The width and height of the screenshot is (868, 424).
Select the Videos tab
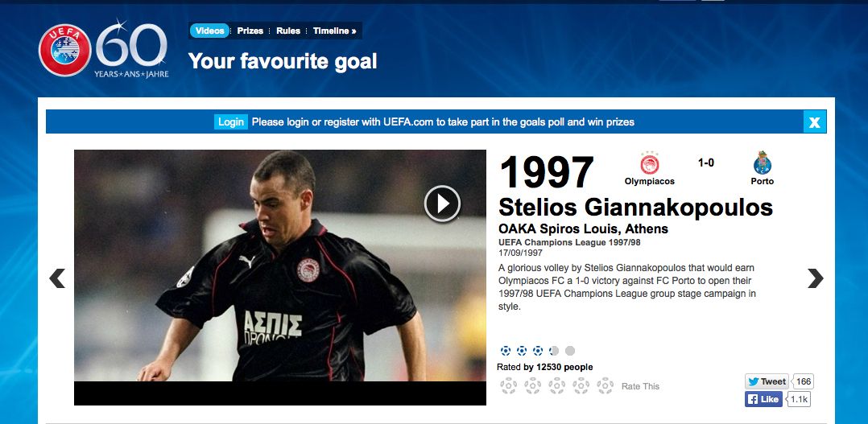[x=210, y=31]
